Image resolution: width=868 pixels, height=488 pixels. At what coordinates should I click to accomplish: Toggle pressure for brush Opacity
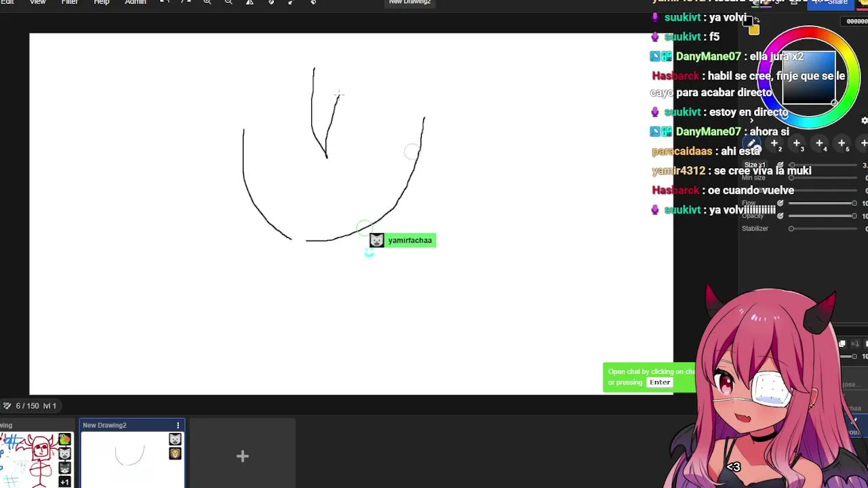(x=780, y=216)
